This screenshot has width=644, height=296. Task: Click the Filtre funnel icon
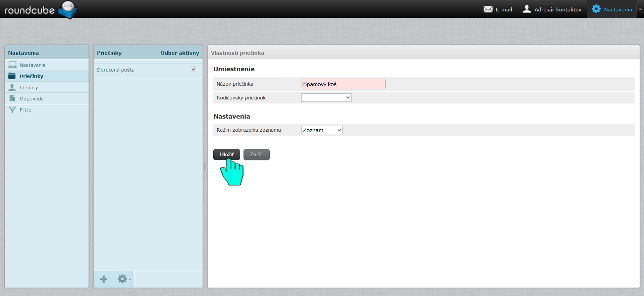[12, 110]
